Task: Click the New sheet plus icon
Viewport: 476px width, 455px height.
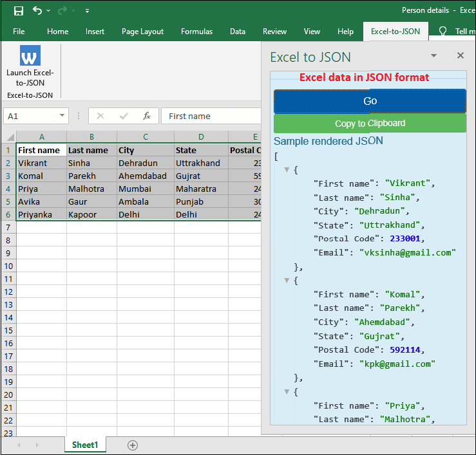Action: (133, 445)
